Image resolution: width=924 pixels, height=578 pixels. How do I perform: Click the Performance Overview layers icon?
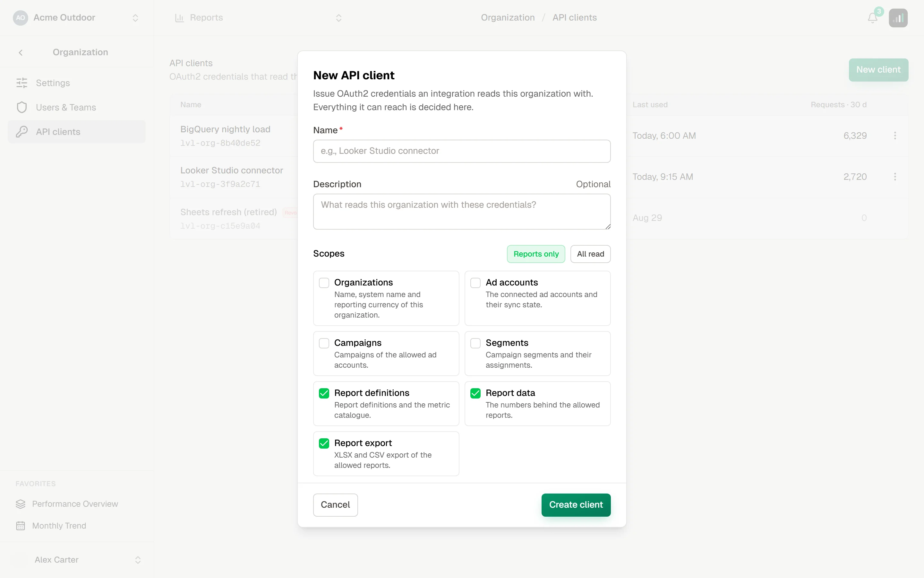[x=21, y=504]
